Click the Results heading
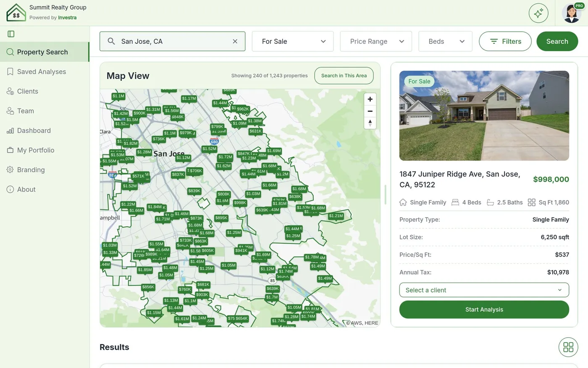The image size is (588, 368). [114, 347]
